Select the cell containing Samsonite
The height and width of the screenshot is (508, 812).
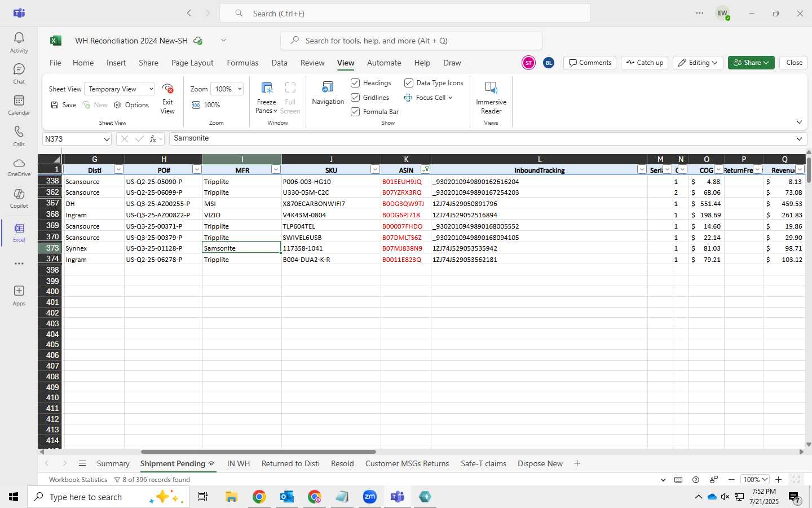click(242, 248)
